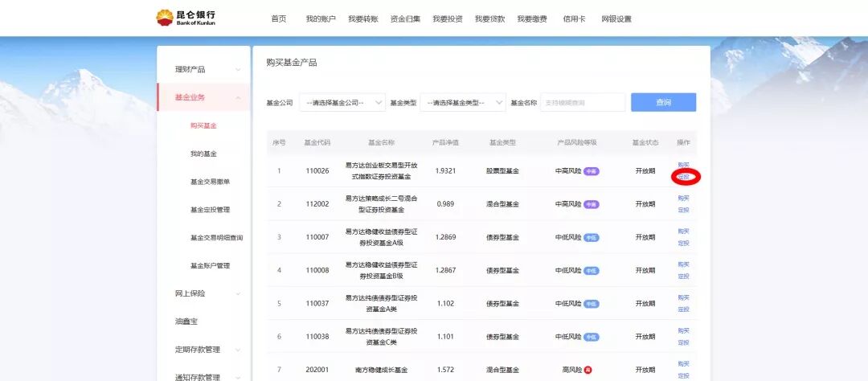Viewport: 868px width, 381px height.
Task: Click net value 0.989
Action: click(445, 204)
